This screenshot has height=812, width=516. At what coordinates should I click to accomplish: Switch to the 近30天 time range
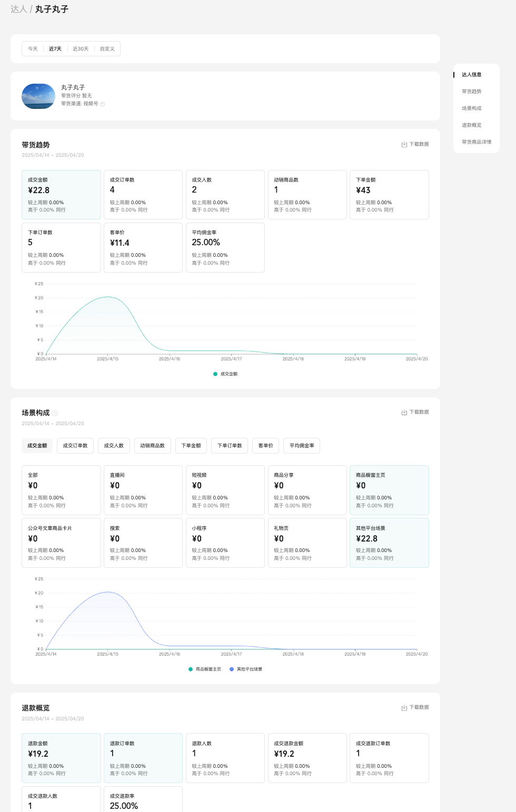click(x=81, y=49)
